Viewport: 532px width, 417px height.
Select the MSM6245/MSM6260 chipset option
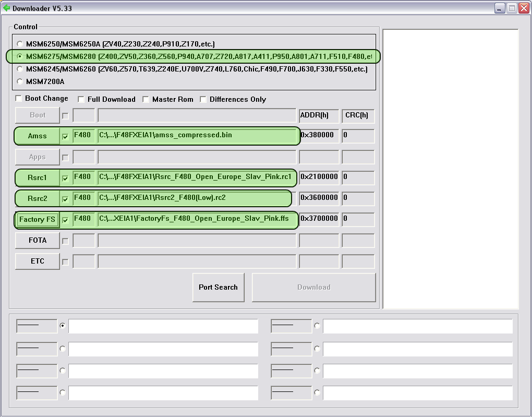point(19,68)
